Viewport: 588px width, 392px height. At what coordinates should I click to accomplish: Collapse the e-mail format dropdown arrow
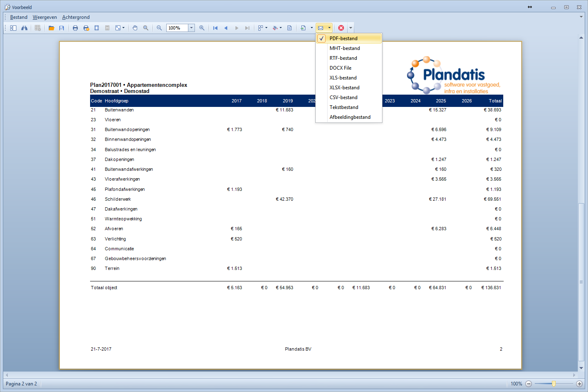(329, 28)
